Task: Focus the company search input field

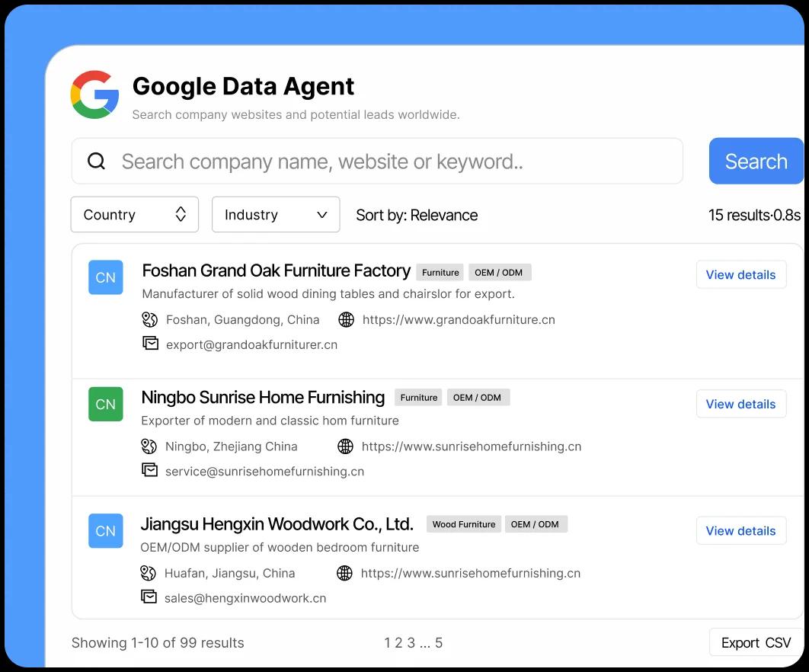Action: 377,161
